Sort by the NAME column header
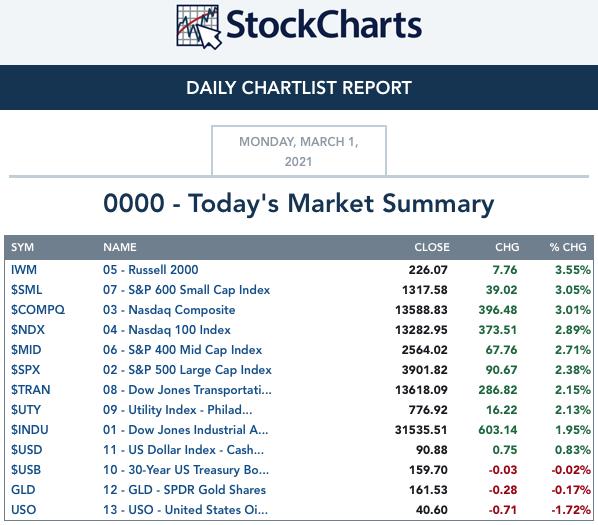 click(120, 247)
